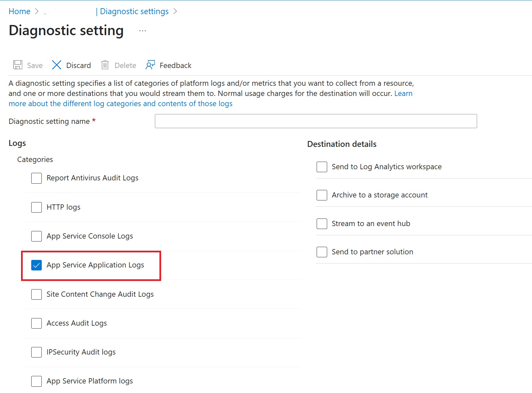Enable IPSecurity Audit logs
This screenshot has height=393, width=532.
(36, 352)
